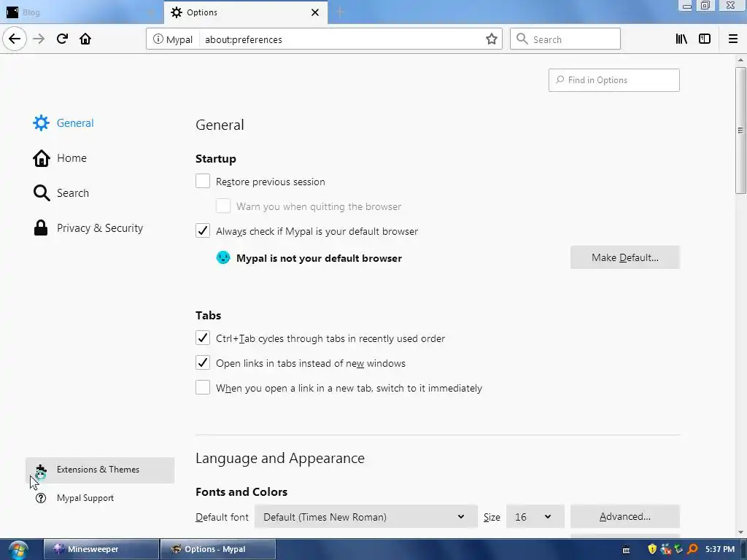
Task: Go back with the browser back arrow
Action: [15, 39]
